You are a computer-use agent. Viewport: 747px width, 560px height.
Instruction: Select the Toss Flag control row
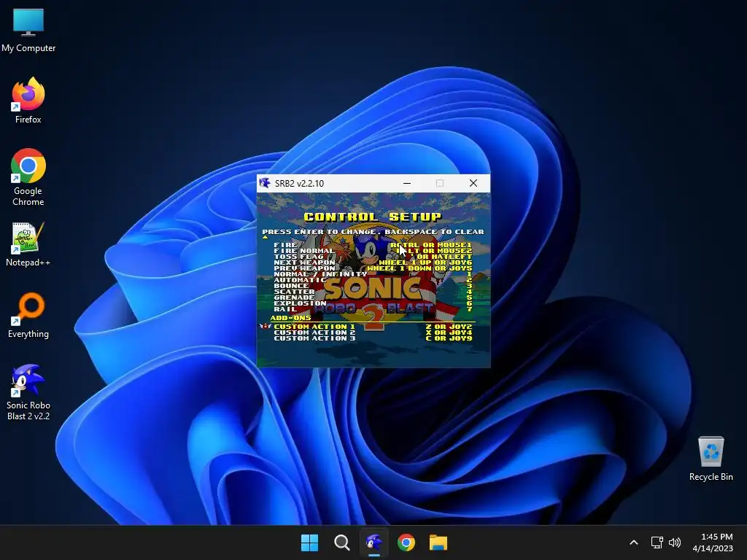coord(373,256)
